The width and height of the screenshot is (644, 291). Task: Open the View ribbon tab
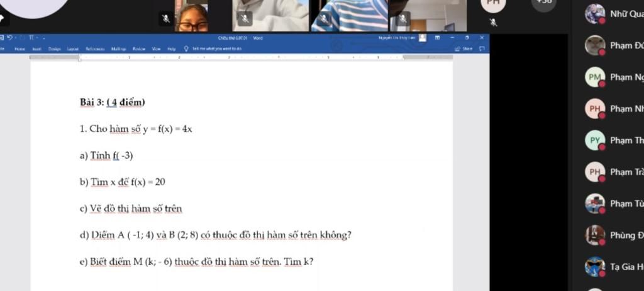point(156,48)
